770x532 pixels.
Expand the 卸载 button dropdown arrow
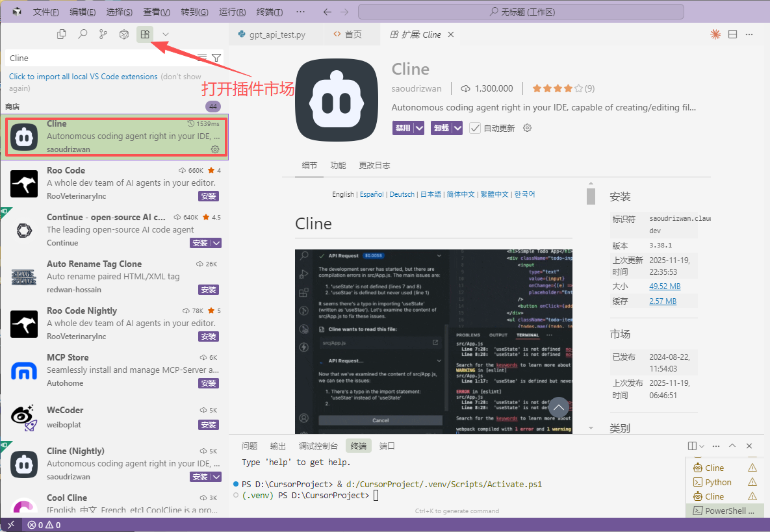tap(457, 128)
